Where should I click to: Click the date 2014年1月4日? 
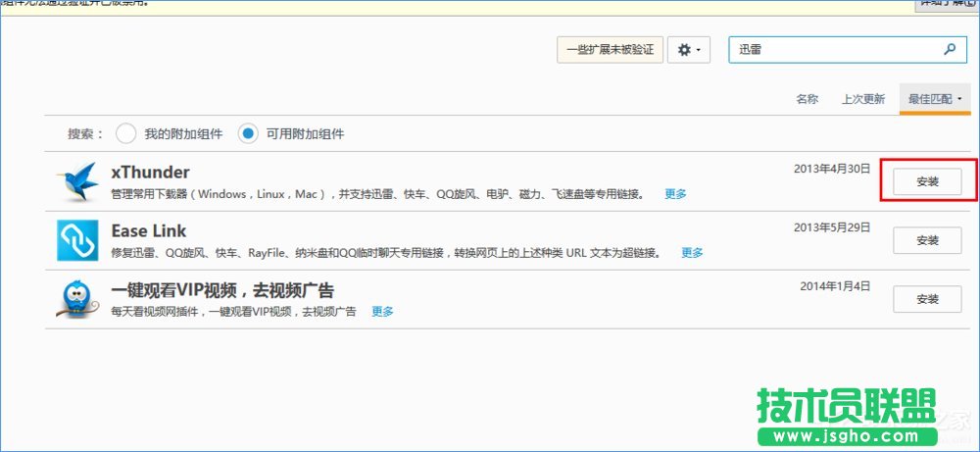835,286
